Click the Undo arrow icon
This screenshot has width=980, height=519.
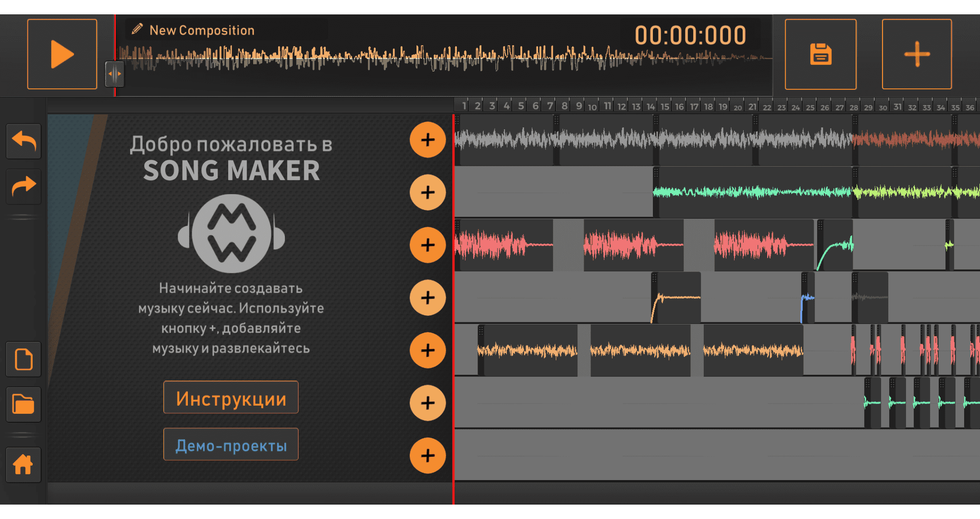pyautogui.click(x=24, y=141)
